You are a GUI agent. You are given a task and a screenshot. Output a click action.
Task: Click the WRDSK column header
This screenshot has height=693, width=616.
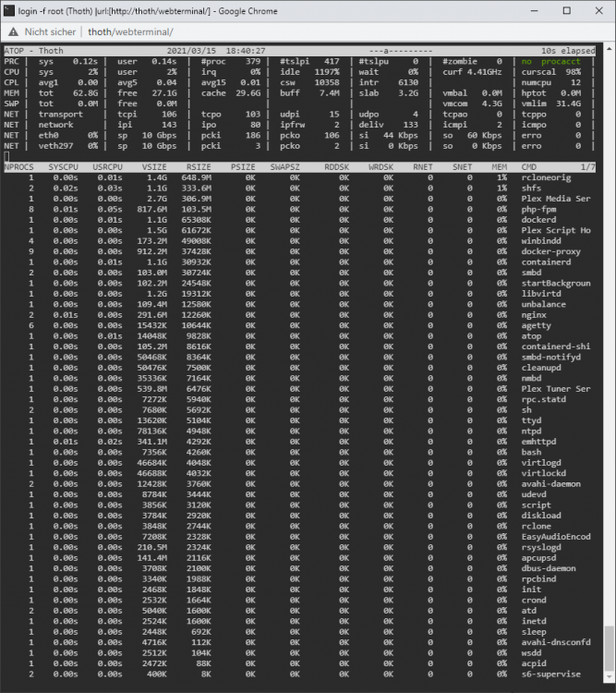(x=380, y=167)
